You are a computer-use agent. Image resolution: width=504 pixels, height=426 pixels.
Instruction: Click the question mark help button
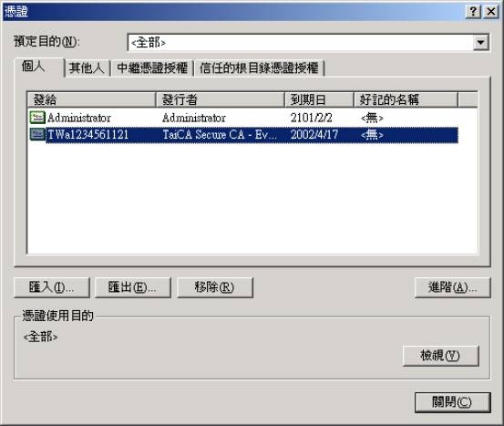pyautogui.click(x=473, y=12)
